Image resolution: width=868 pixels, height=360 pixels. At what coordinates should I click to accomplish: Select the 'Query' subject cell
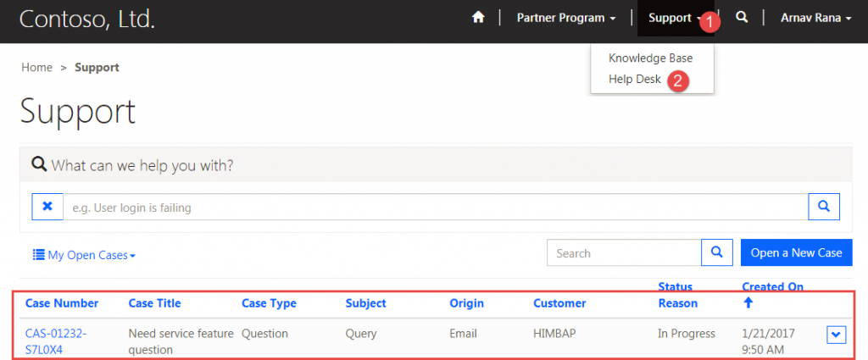[361, 334]
